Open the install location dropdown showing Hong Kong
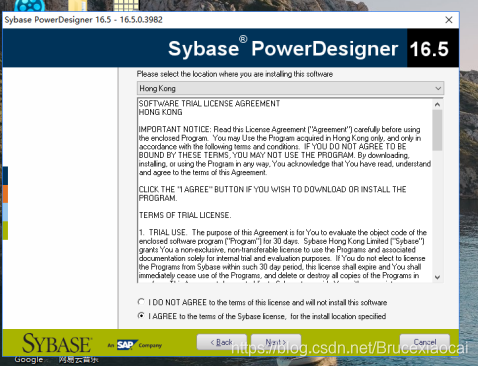Screen dimensions: 478x367 tap(290, 88)
